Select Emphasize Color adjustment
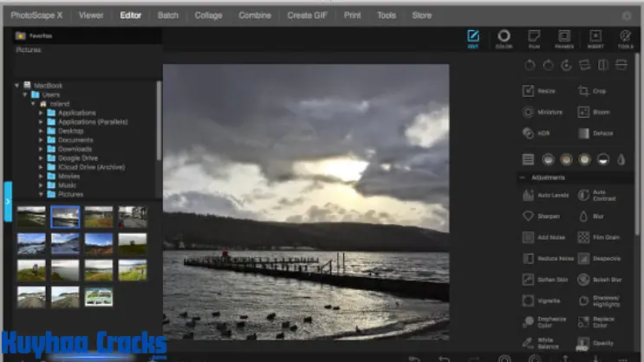 [544, 322]
